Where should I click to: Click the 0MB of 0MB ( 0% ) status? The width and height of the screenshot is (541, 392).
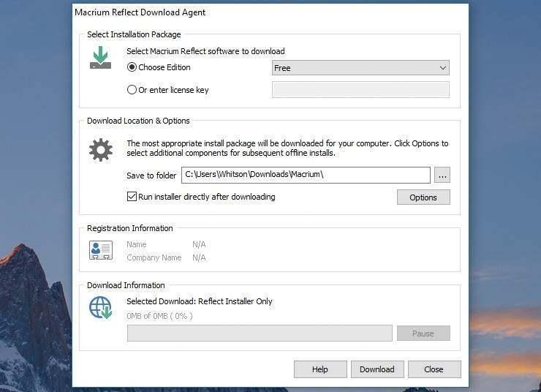[160, 316]
